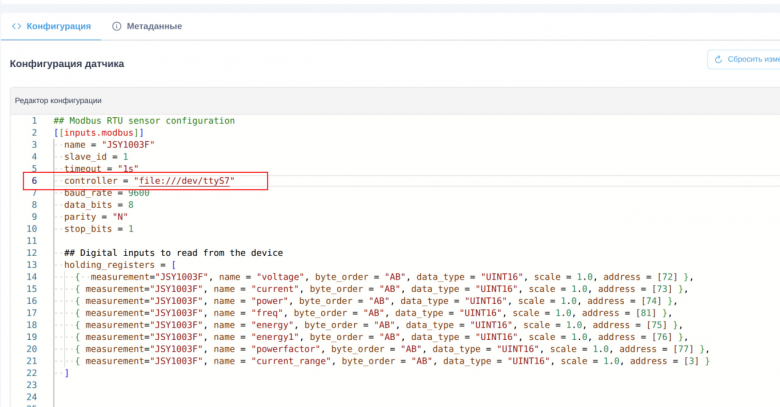Click line number 1 in the gutter

[x=34, y=121]
